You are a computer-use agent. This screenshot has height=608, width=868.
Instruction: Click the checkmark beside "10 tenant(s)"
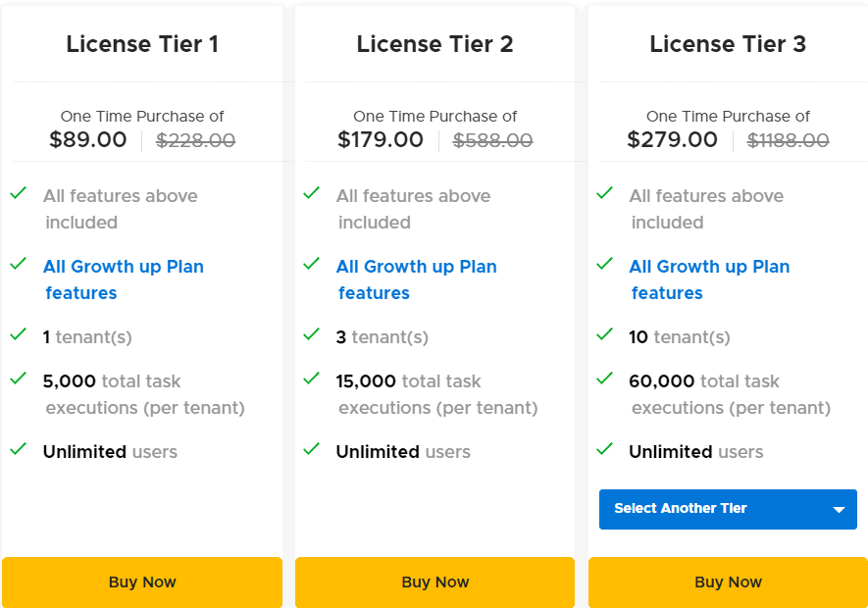tap(604, 336)
